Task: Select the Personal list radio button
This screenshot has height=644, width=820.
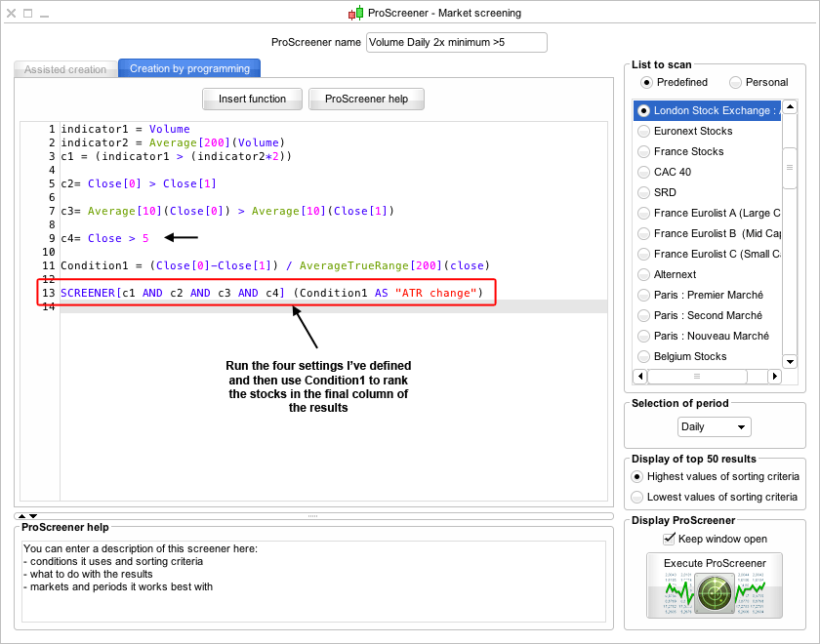Action: click(736, 82)
